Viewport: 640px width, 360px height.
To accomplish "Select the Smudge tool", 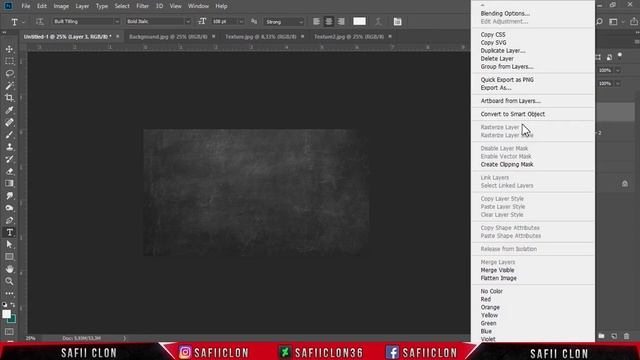I will coord(9,196).
